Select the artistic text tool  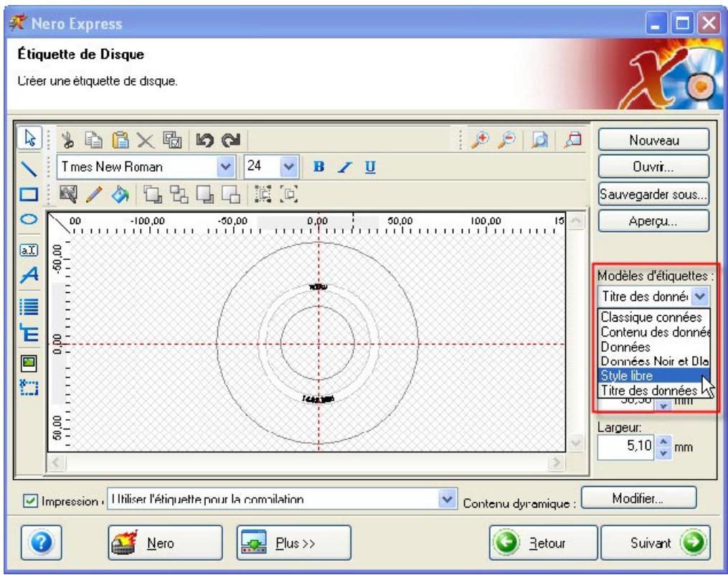click(x=29, y=275)
